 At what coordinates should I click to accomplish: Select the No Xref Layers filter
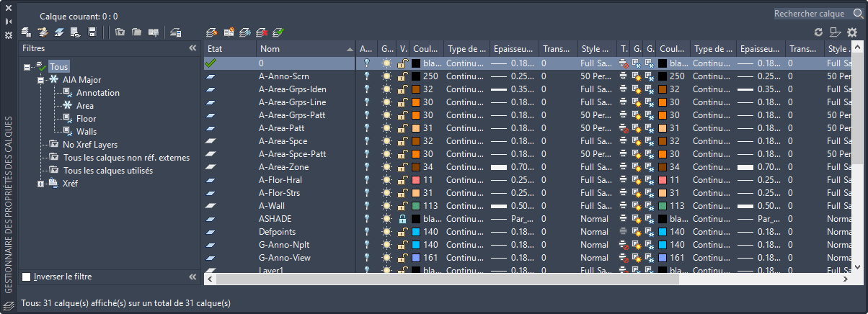tap(90, 145)
